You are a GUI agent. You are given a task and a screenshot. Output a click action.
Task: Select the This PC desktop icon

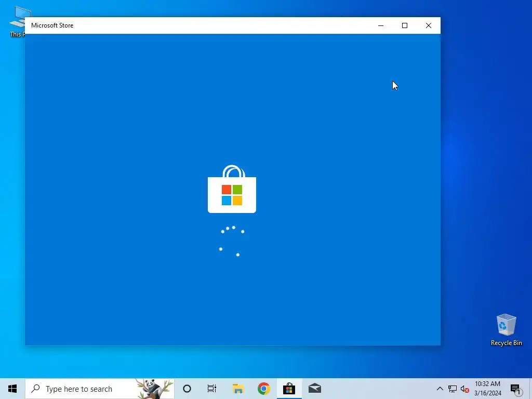click(x=17, y=21)
